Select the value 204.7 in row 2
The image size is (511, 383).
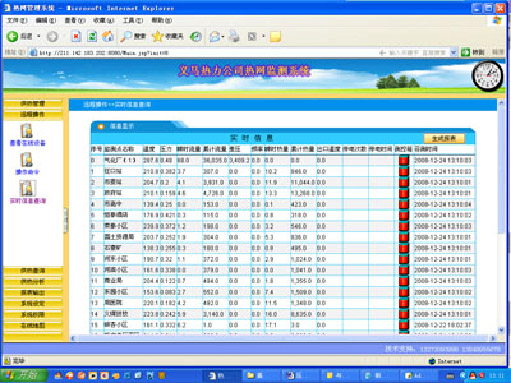(150, 183)
